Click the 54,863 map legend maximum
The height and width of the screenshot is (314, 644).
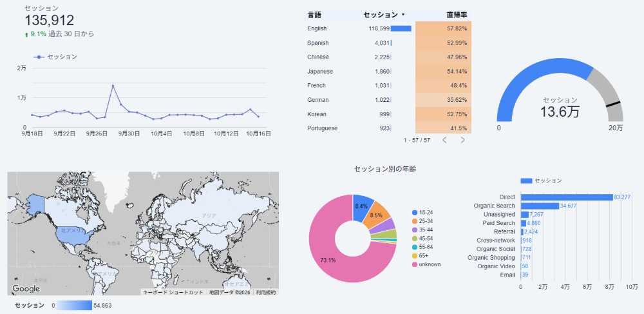102,306
